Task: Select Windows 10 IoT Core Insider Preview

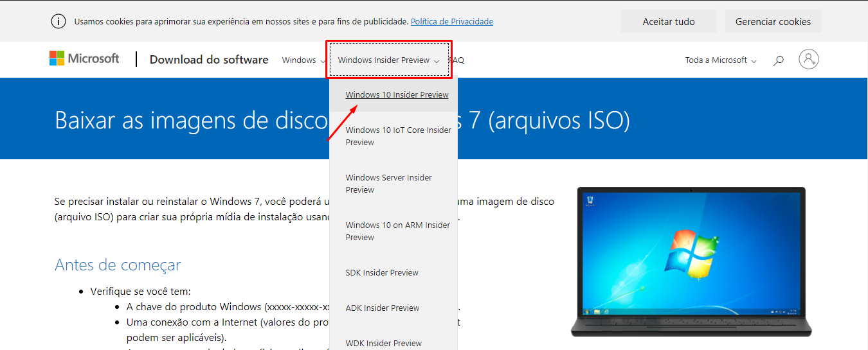Action: coord(398,136)
